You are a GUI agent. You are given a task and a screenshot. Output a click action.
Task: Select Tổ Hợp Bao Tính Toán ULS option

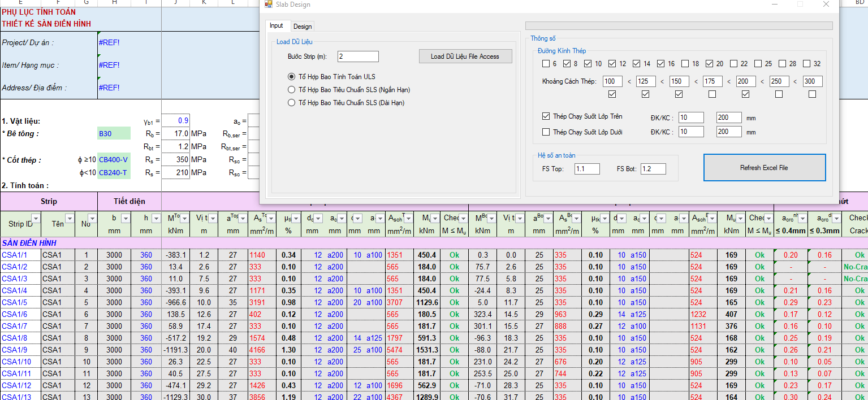(331, 76)
